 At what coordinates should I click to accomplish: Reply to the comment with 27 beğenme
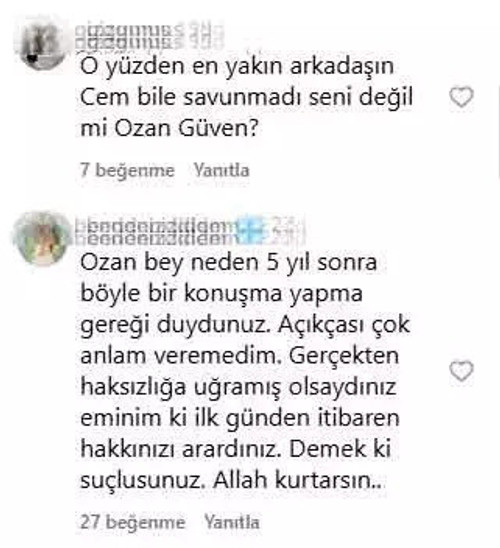click(x=232, y=522)
